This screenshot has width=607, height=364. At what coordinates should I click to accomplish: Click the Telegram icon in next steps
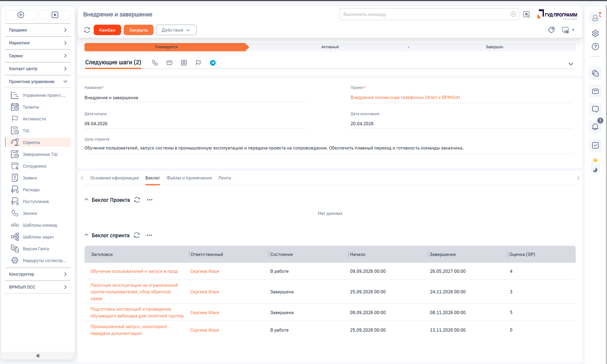click(213, 63)
